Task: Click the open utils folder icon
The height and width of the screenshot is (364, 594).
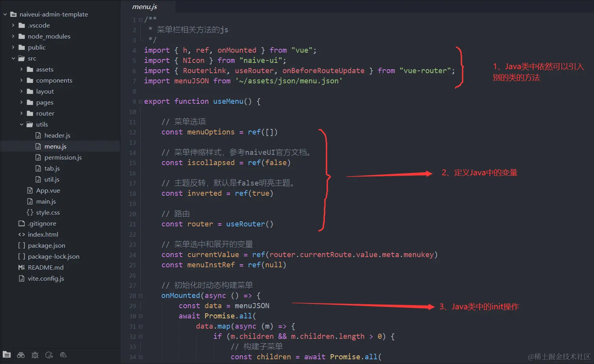Action: (x=30, y=124)
